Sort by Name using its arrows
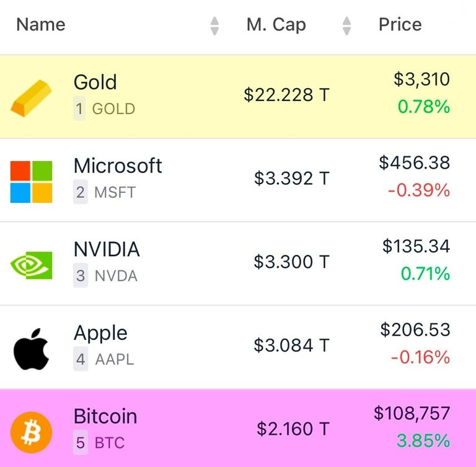The image size is (476, 467). pos(214,26)
